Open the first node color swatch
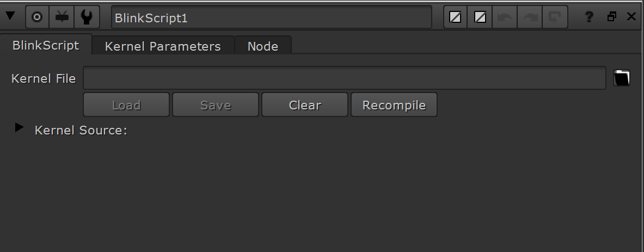The height and width of the screenshot is (252, 644). pyautogui.click(x=455, y=17)
